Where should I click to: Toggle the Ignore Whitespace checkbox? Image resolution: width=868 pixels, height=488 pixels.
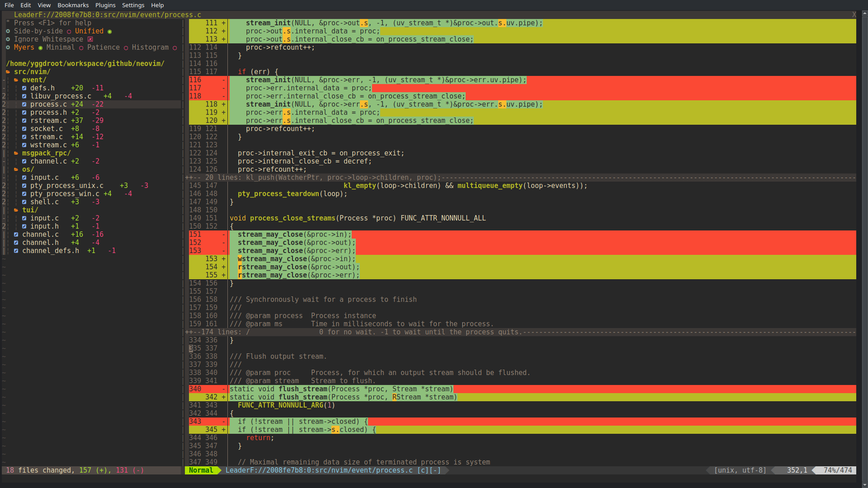90,39
